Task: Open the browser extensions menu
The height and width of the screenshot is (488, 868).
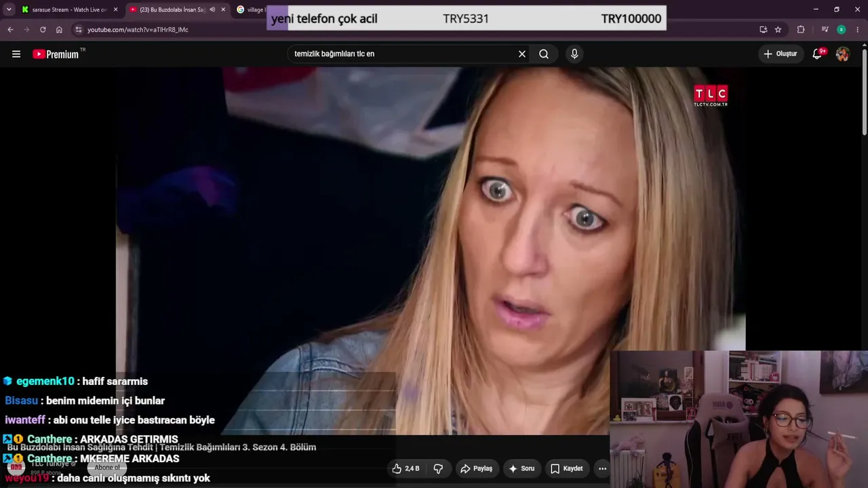Action: click(801, 30)
